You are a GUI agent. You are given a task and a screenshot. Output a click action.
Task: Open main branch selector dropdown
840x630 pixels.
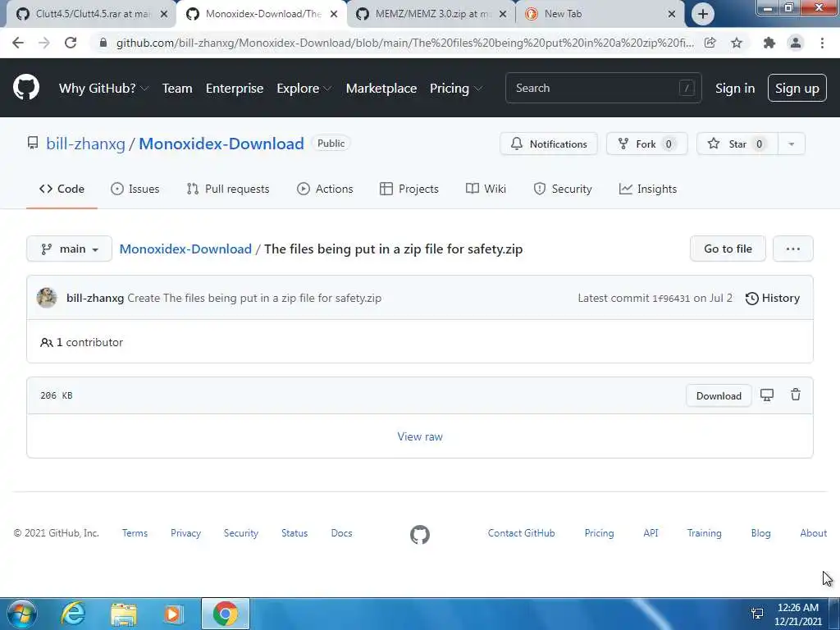(69, 249)
